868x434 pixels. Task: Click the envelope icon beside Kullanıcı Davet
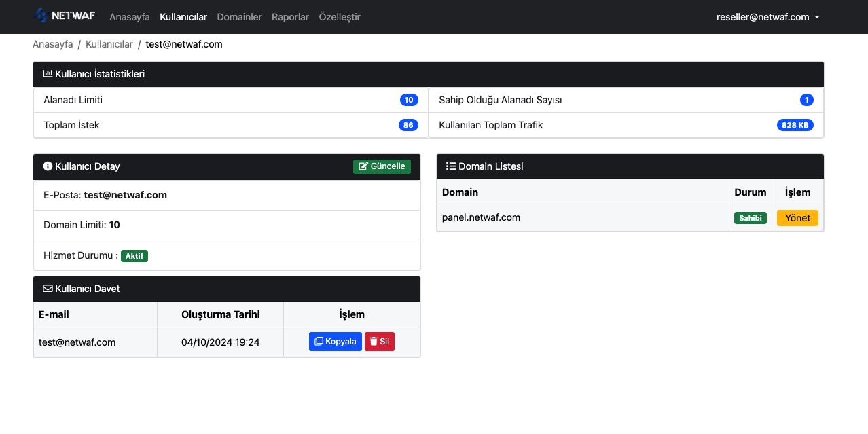(x=48, y=289)
